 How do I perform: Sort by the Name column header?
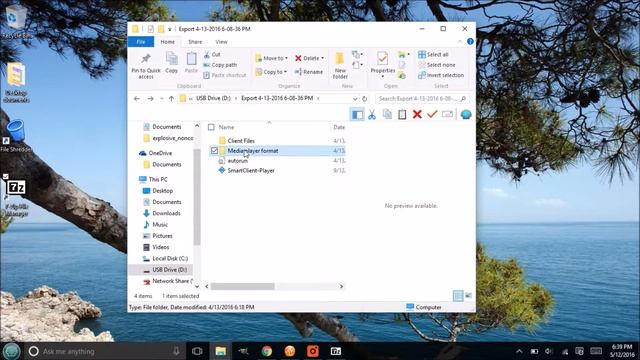point(227,127)
